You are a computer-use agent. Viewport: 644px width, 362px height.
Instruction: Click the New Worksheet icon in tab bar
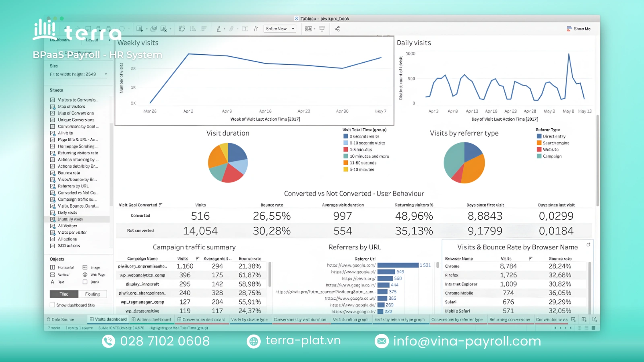(574, 320)
